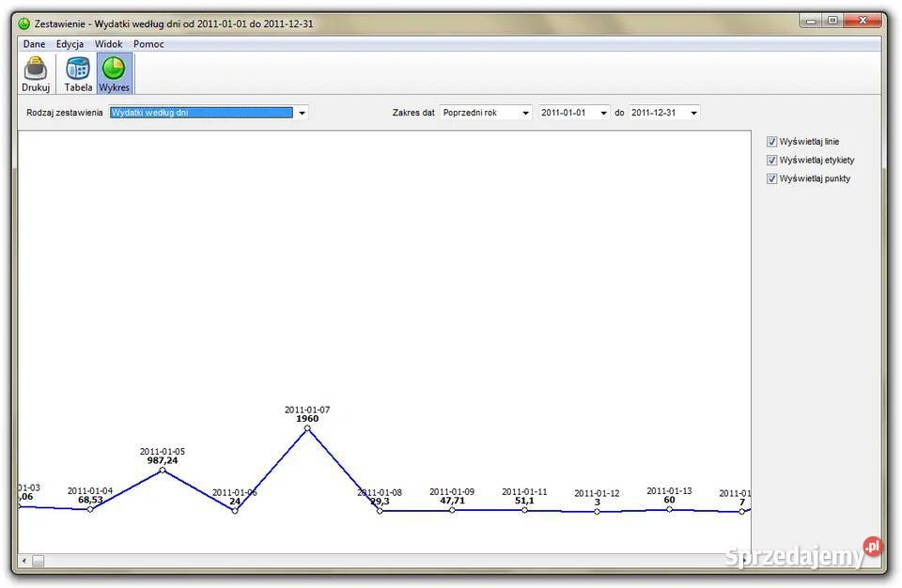
Task: Maximize the Zestawienie window
Action: pyautogui.click(x=832, y=20)
